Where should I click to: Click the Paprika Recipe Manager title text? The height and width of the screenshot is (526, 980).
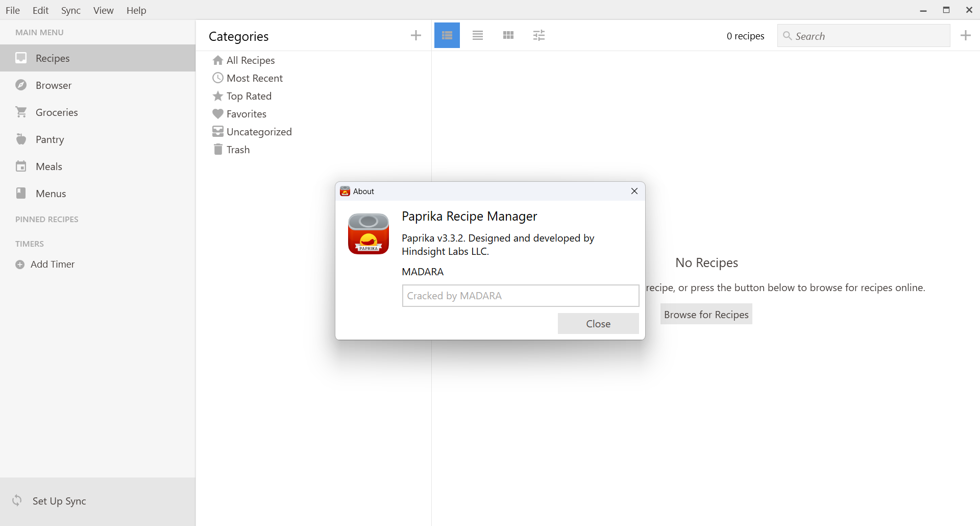470,216
